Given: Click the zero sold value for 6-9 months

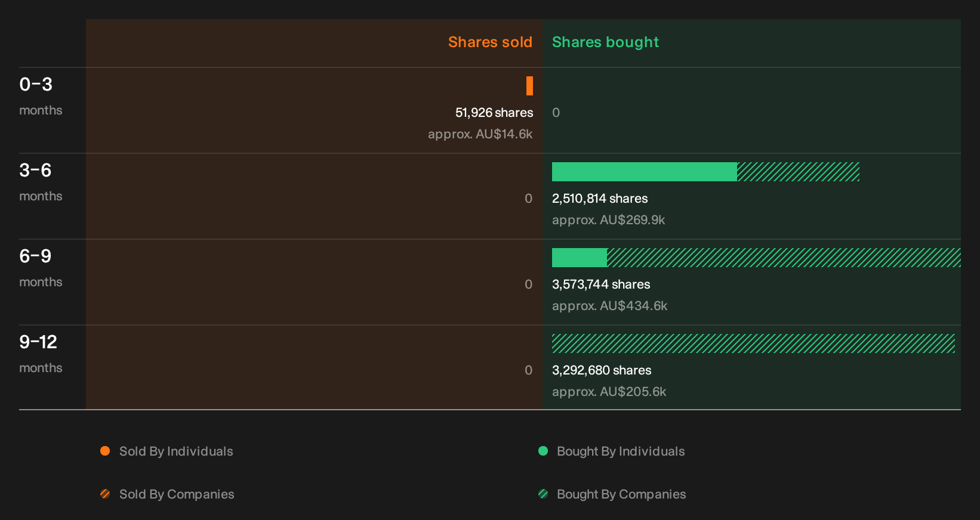Looking at the screenshot, I should (528, 284).
